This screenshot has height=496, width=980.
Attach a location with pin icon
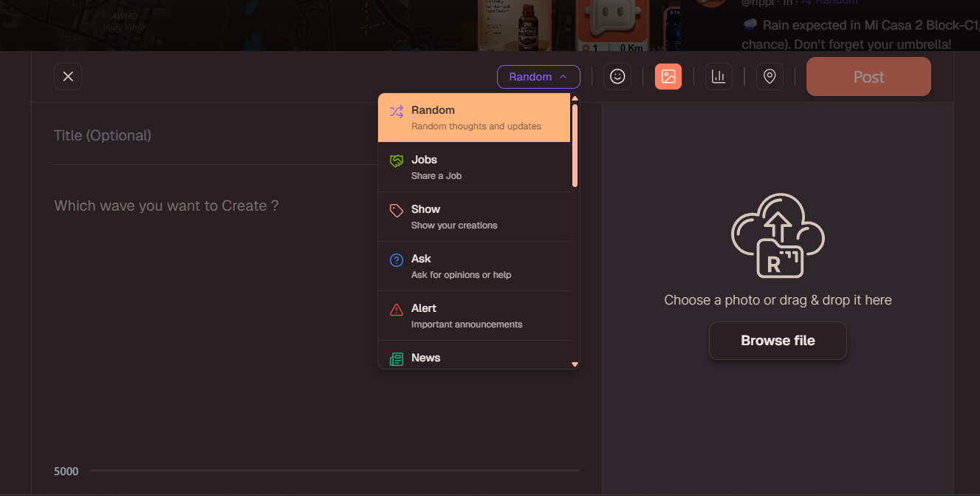tap(770, 77)
